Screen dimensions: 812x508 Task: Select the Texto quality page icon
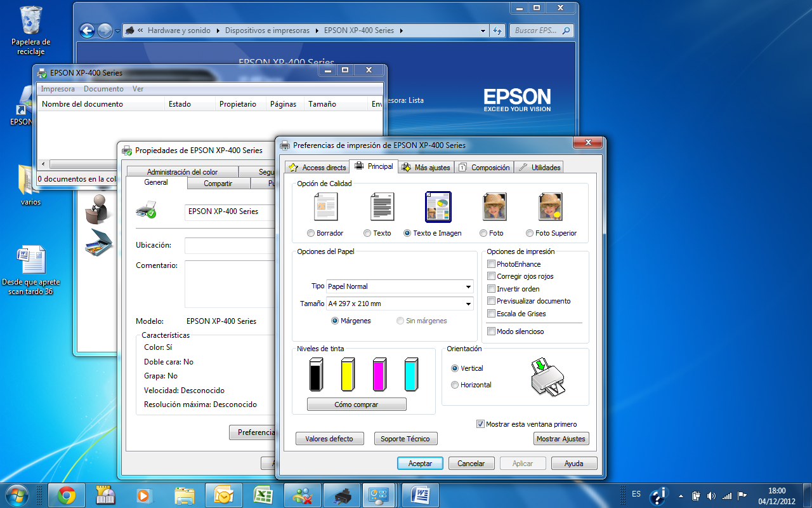click(382, 206)
